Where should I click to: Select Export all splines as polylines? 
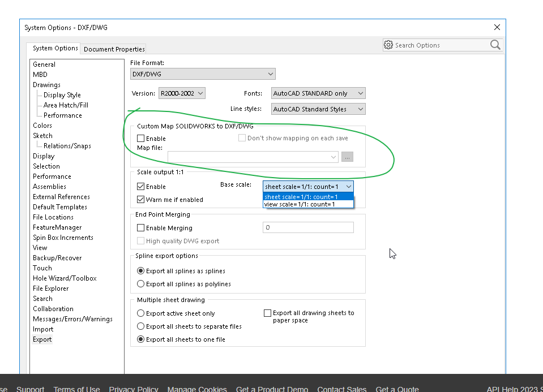pos(140,284)
